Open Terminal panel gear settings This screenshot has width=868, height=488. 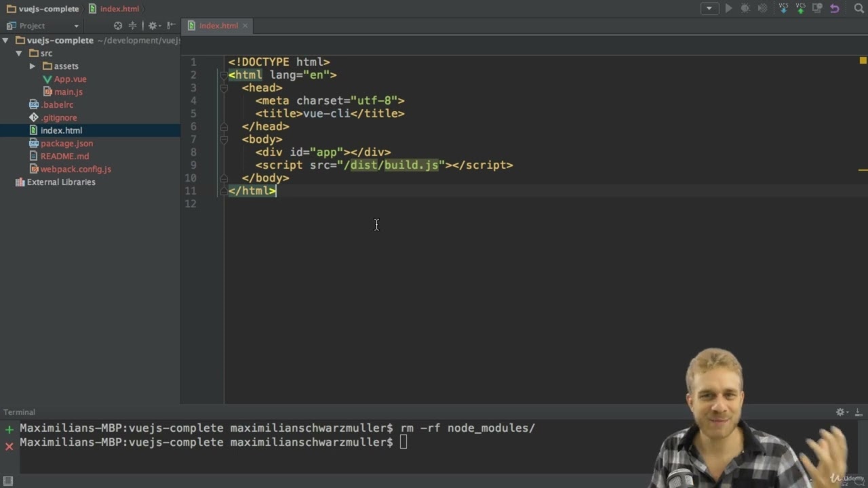842,412
